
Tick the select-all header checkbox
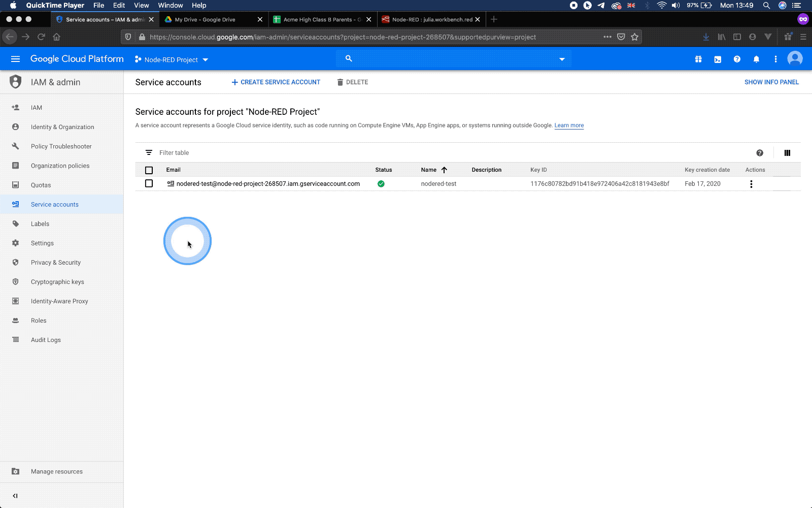coord(149,170)
